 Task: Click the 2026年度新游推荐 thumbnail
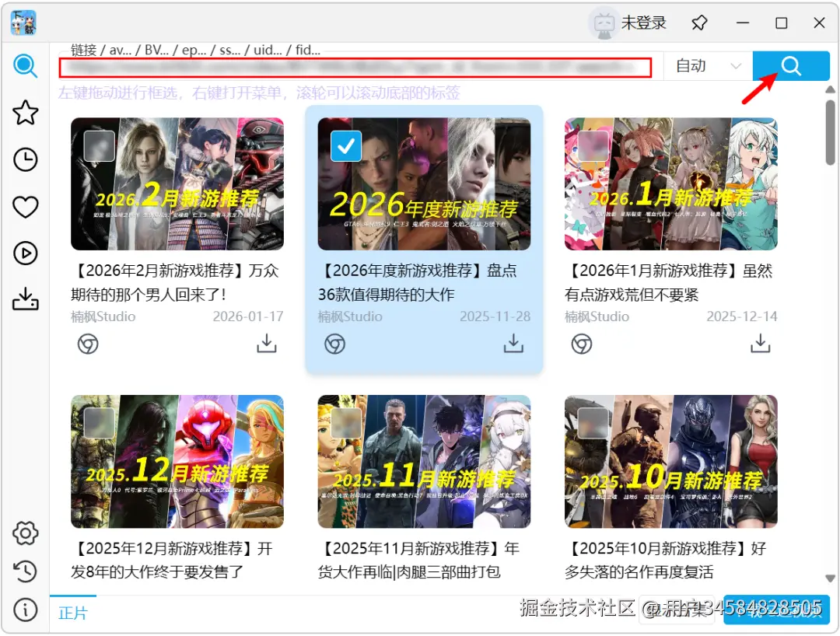point(425,184)
